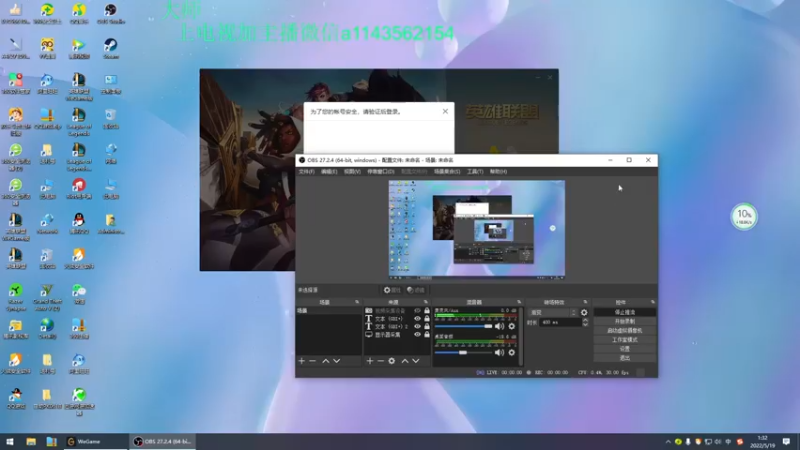Viewport: 800px width, 450px height.
Task: Close the login security dialog in game window
Action: [445, 111]
